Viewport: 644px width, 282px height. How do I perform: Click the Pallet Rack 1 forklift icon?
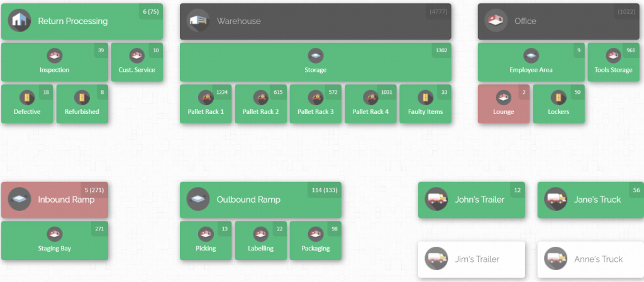click(x=206, y=98)
